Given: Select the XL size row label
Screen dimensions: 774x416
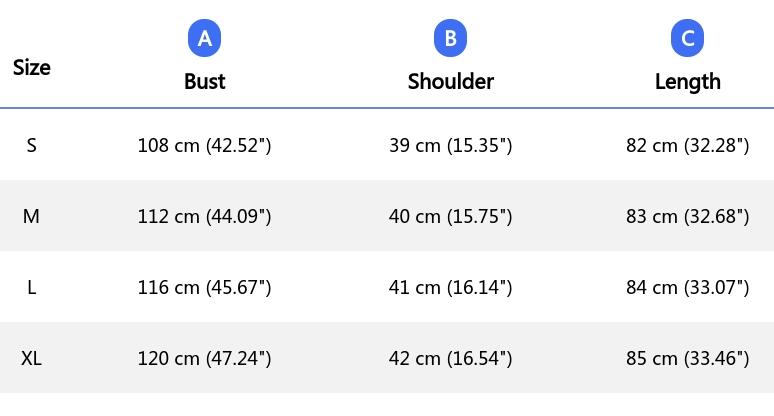Looking at the screenshot, I should tap(31, 358).
